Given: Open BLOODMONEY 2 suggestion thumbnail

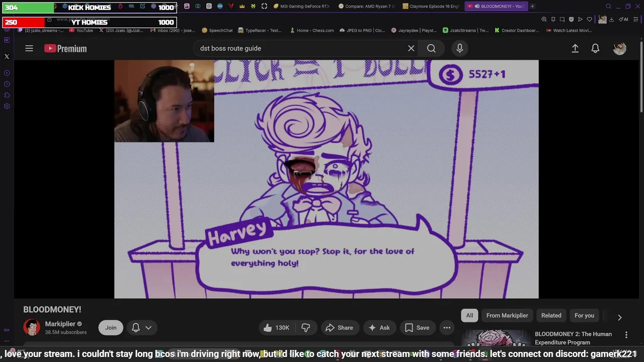Looking at the screenshot, I should pyautogui.click(x=496, y=338).
